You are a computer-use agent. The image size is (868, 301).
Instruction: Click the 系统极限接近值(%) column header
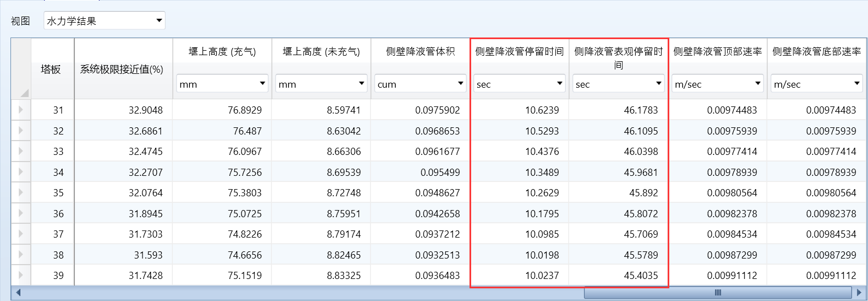click(122, 69)
